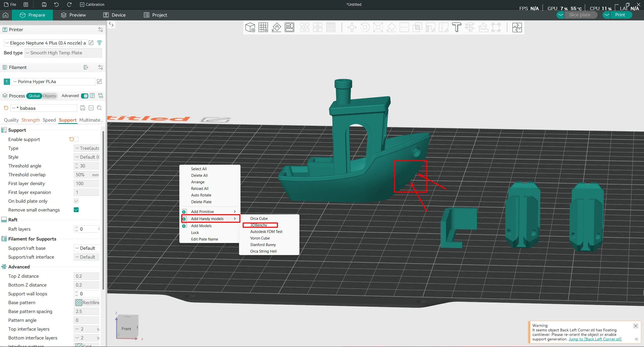
Task: Click the redo arrow icon
Action: pos(69,5)
